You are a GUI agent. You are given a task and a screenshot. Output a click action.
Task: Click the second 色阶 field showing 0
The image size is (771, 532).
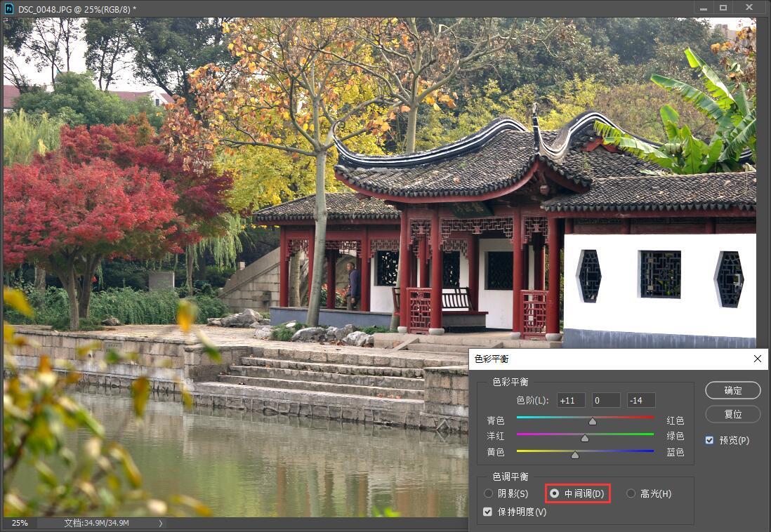click(x=606, y=400)
